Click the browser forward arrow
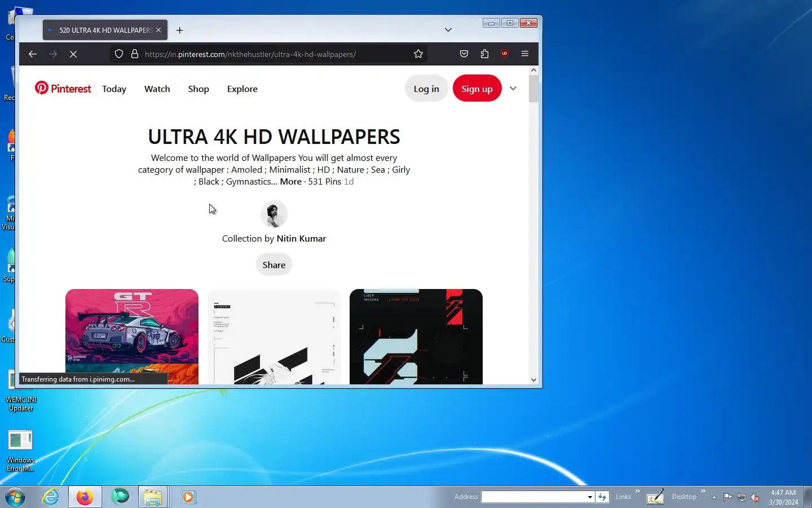812x508 pixels. click(x=53, y=54)
